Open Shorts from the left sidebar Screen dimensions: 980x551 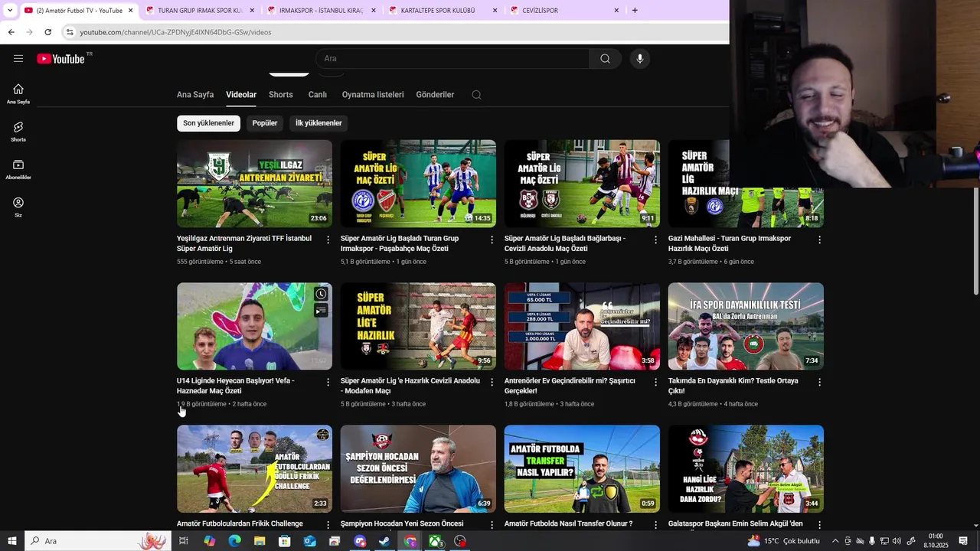coord(18,132)
